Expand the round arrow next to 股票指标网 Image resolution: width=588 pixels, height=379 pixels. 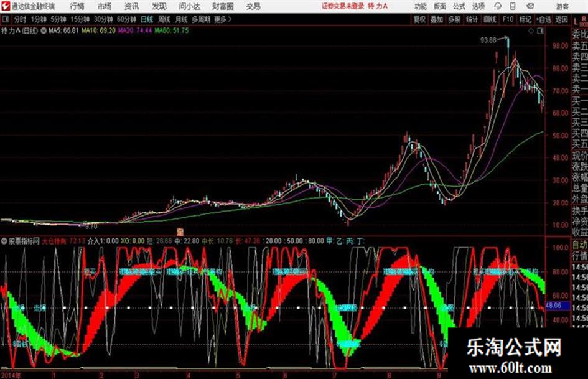4,241
